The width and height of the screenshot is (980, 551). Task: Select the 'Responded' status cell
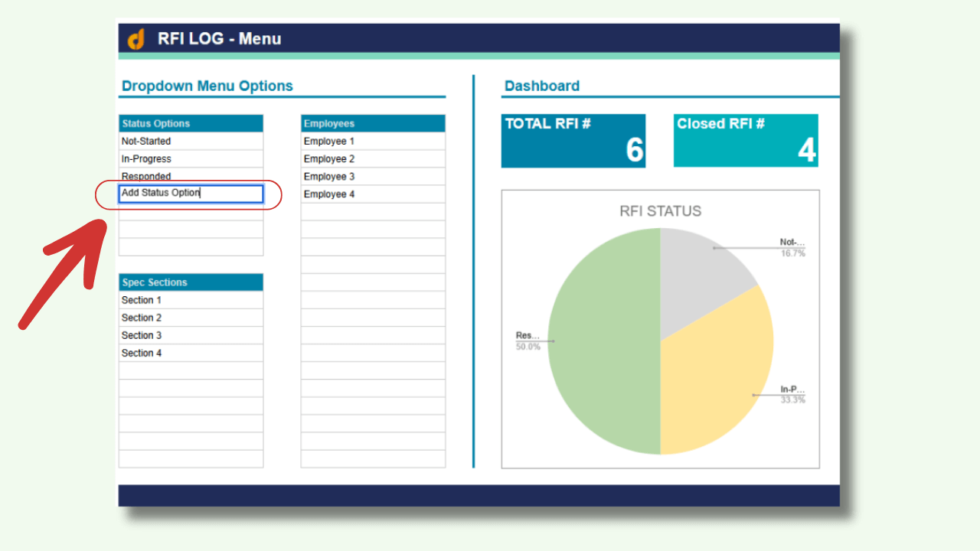pos(191,176)
